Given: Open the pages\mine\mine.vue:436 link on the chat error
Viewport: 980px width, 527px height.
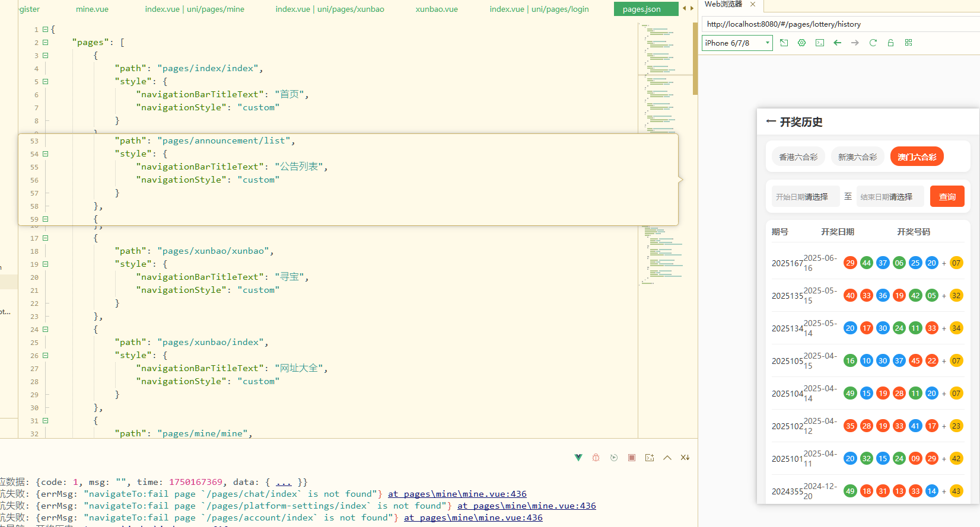Looking at the screenshot, I should tap(457, 494).
